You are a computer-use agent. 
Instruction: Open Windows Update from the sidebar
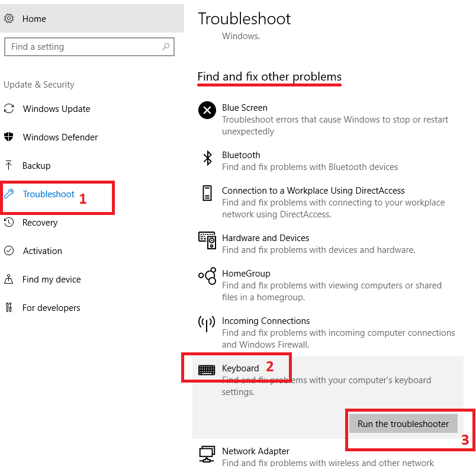pyautogui.click(x=56, y=109)
